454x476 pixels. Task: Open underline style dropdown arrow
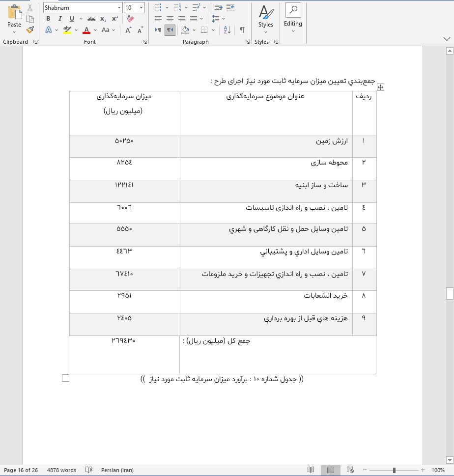point(81,19)
